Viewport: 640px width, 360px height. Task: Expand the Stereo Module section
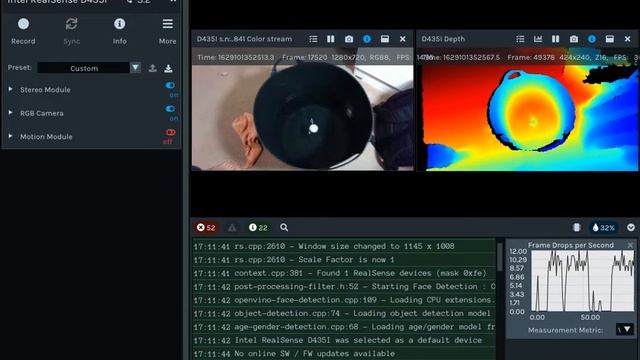pos(11,89)
